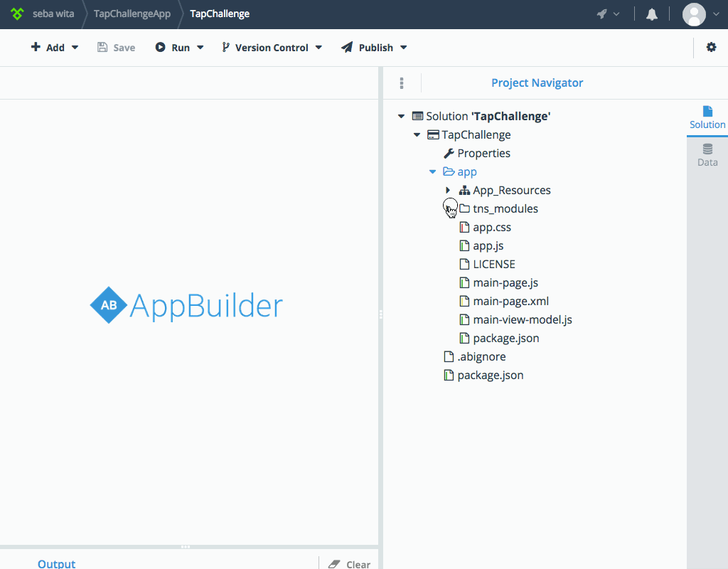Click the App_Resources resources icon

(464, 190)
